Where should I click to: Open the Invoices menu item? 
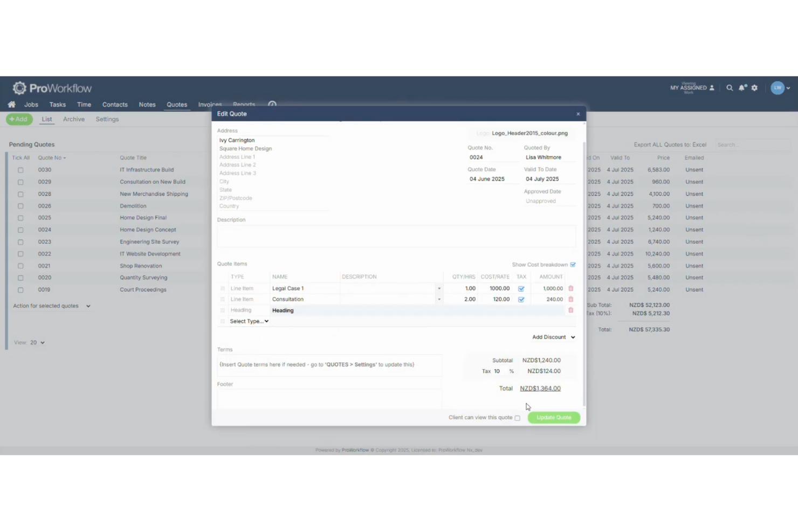210,104
